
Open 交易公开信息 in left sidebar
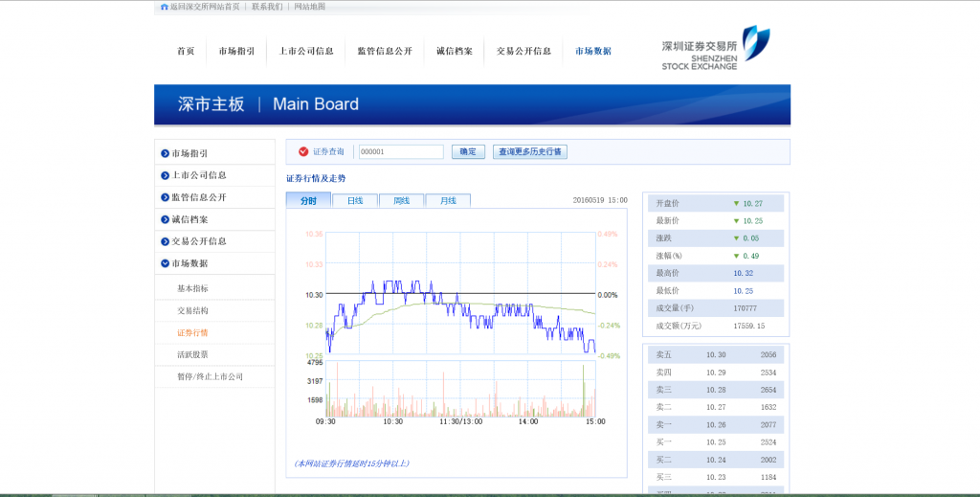click(x=199, y=241)
